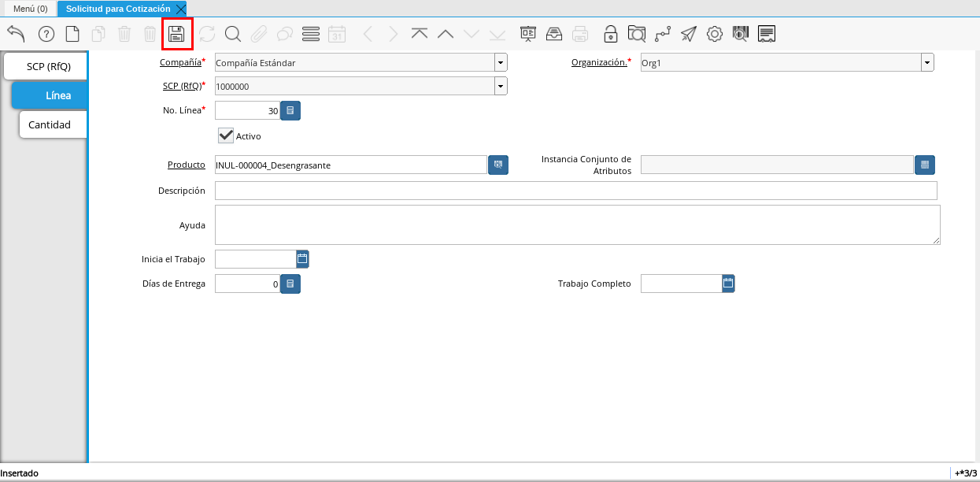This screenshot has width=980, height=482.
Task: Open the gear process icon
Action: point(715,34)
